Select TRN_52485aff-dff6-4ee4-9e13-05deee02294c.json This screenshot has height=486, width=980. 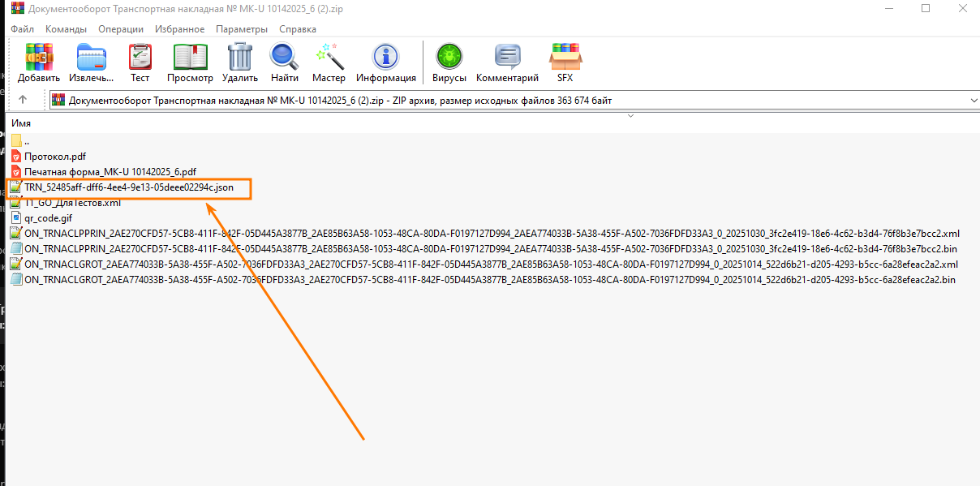point(129,187)
